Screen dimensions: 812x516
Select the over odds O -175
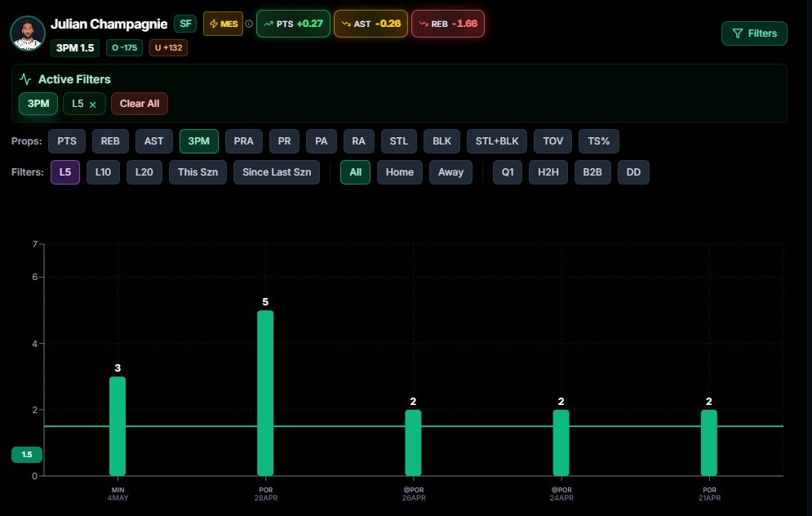[124, 48]
